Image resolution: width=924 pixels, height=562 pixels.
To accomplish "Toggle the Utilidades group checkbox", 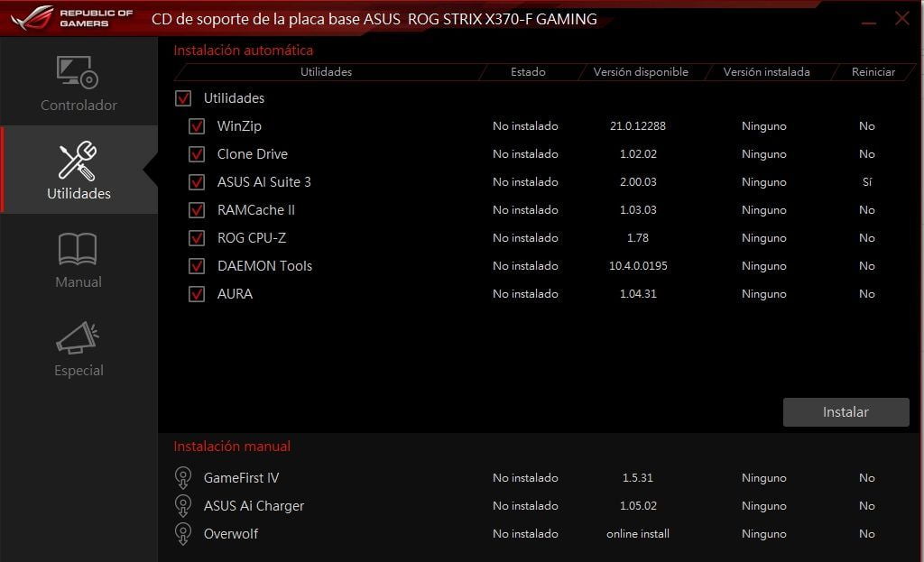I will click(183, 97).
